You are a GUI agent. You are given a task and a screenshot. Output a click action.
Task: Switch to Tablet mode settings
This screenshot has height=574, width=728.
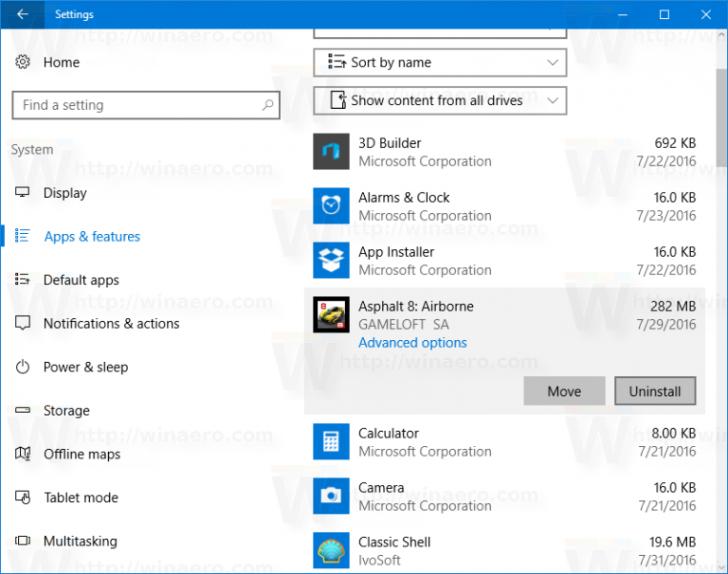82,497
